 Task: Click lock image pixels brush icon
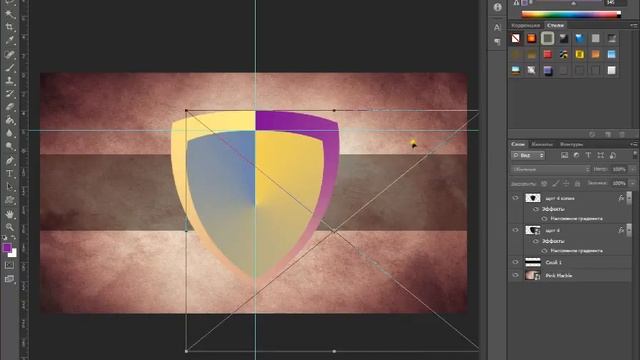(555, 184)
